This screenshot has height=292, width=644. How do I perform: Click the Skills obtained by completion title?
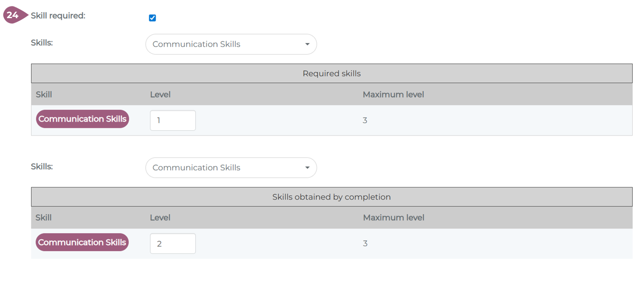331,197
